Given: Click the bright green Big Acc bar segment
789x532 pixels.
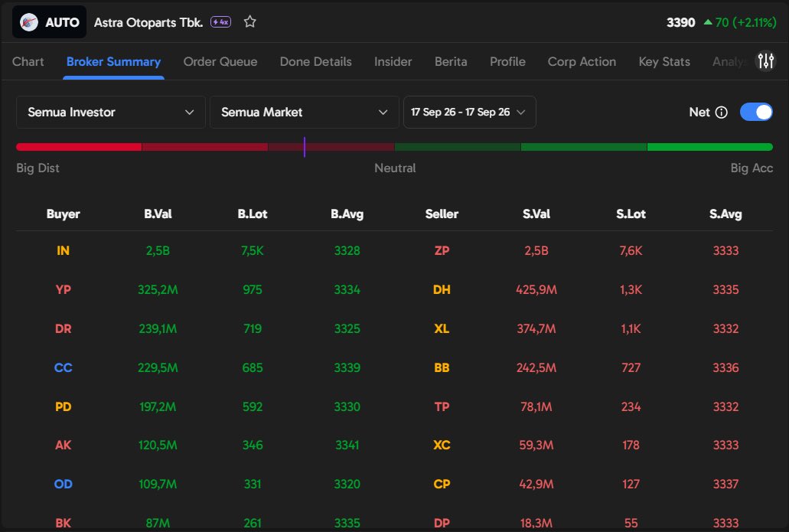Looking at the screenshot, I should (x=710, y=147).
